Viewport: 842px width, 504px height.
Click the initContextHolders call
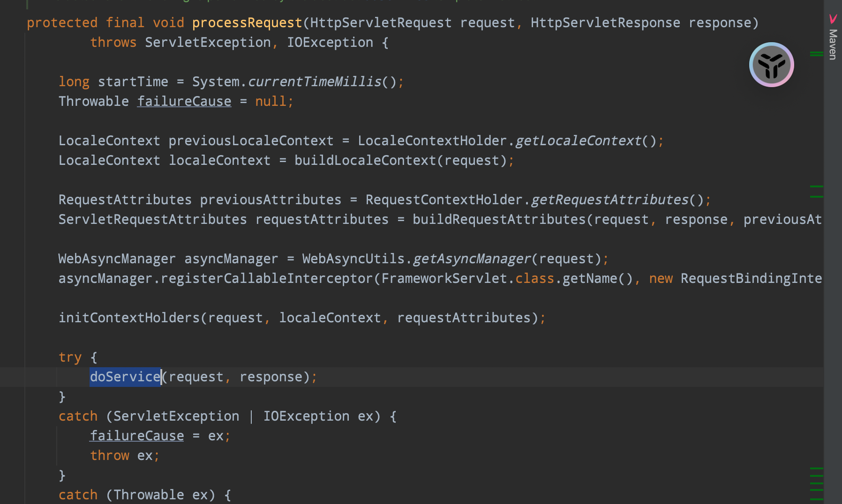(129, 318)
